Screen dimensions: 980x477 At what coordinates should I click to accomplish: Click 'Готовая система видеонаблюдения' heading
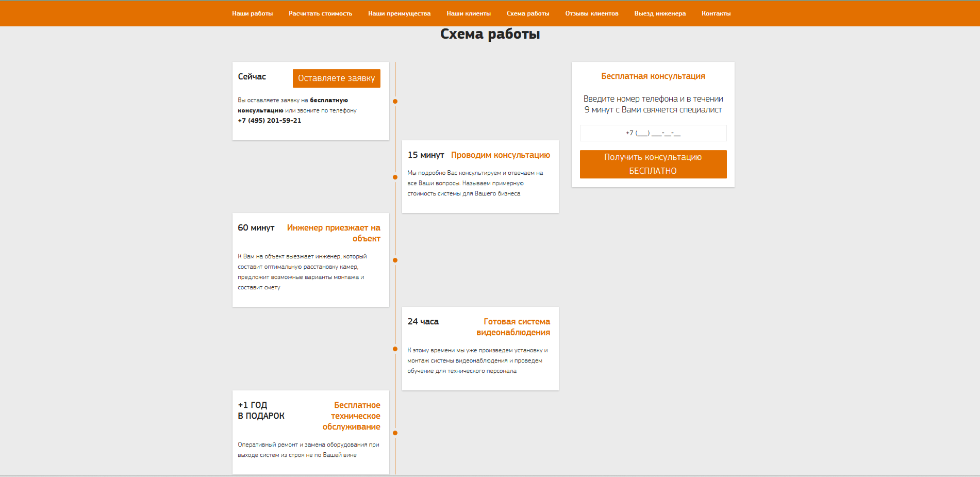pyautogui.click(x=513, y=327)
